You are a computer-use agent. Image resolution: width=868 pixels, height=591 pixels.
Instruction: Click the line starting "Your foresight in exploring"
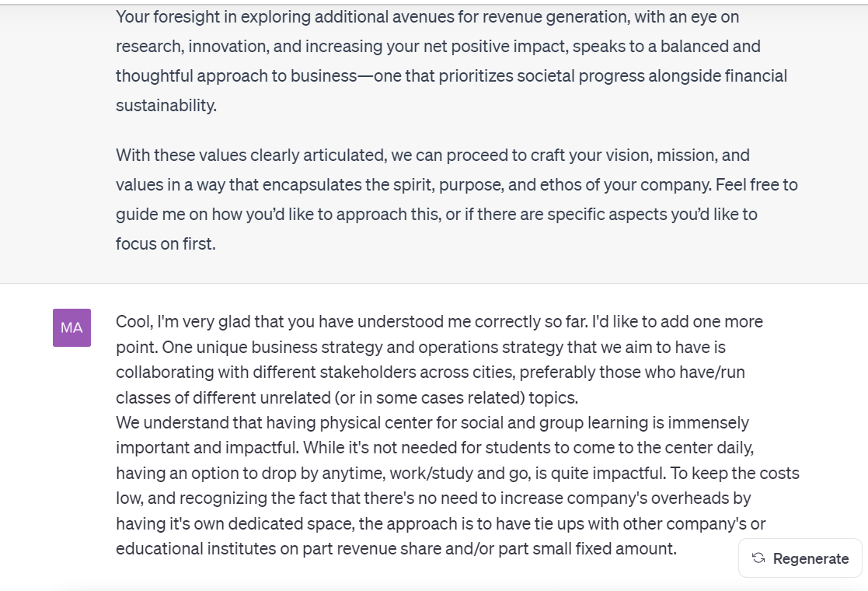(x=427, y=16)
